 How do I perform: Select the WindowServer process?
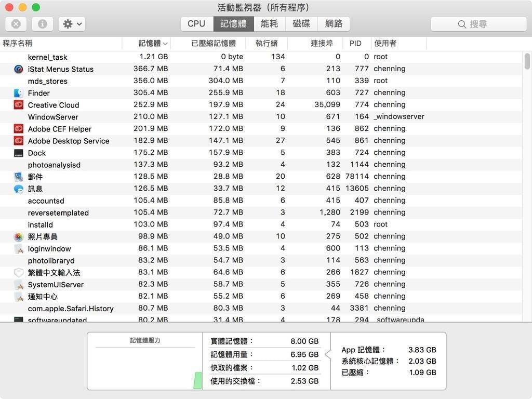point(261,117)
